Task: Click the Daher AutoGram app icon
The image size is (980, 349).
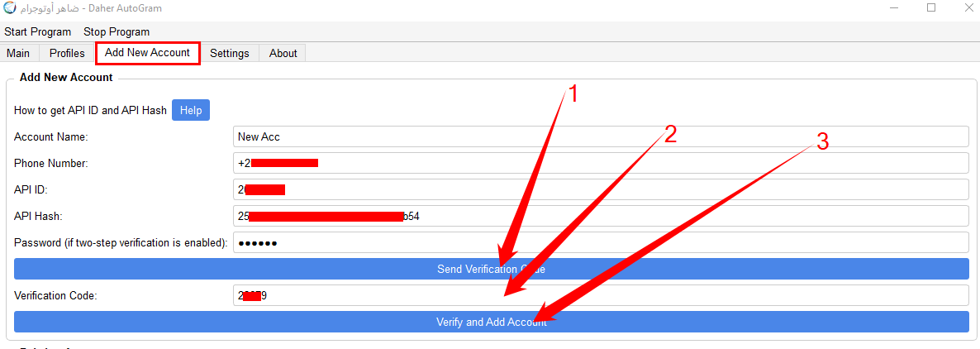Action: coord(10,8)
